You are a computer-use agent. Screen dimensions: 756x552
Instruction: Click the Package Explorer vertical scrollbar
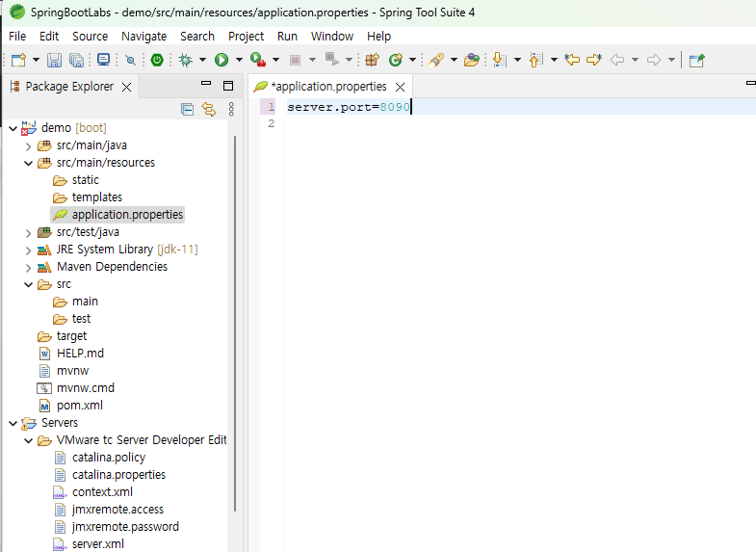pyautogui.click(x=235, y=323)
